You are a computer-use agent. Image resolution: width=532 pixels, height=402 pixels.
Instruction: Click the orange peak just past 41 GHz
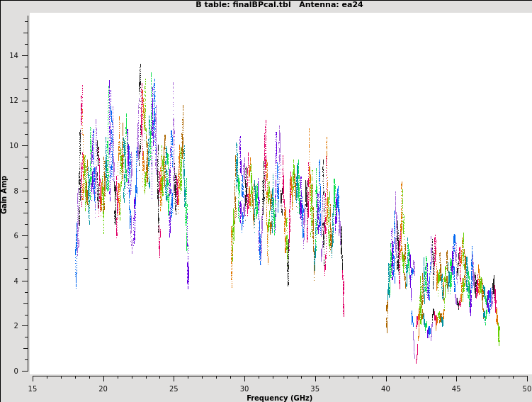tap(402, 184)
